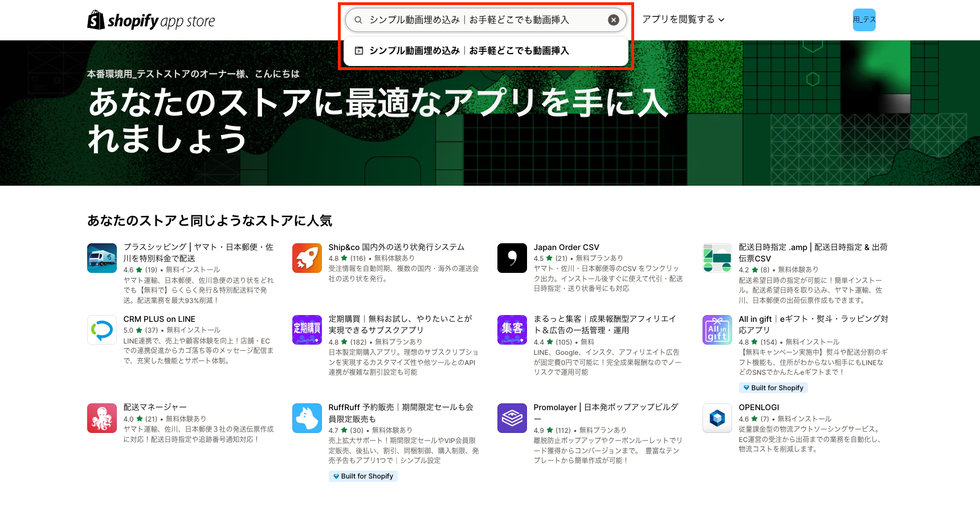Open まるっと集客 app title link
Image resolution: width=980 pixels, height=511 pixels.
tap(605, 324)
